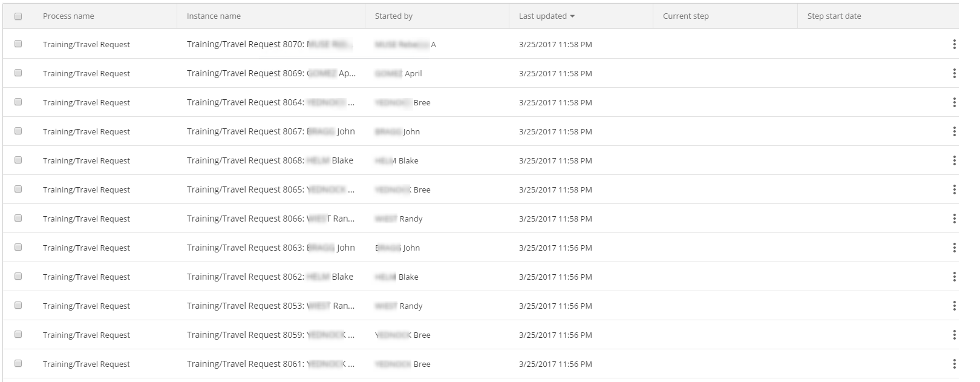Open Training/Travel Request 8065 instance

pos(270,189)
